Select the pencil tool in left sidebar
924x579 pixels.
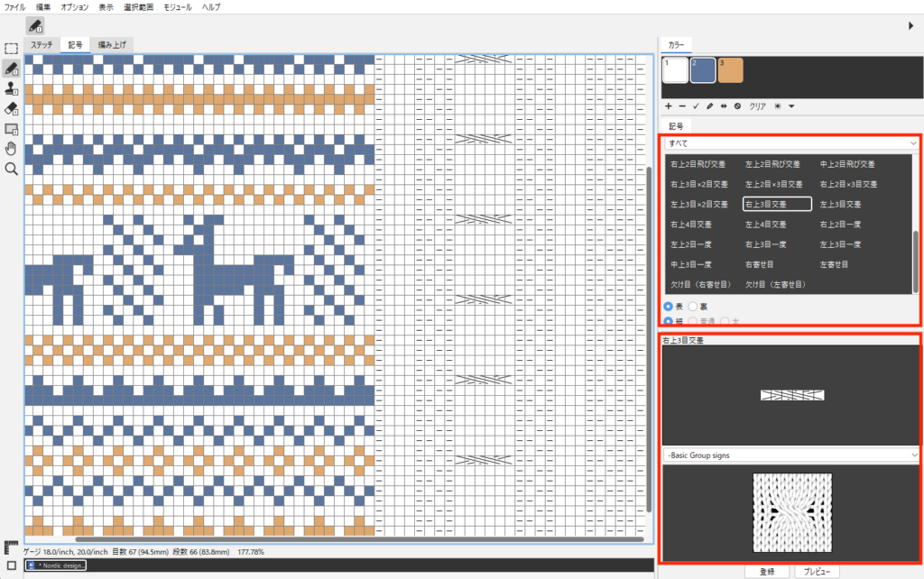[x=11, y=69]
